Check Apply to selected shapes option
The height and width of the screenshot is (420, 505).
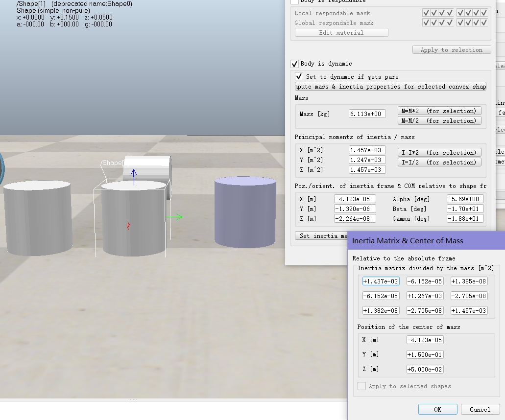tap(361, 386)
